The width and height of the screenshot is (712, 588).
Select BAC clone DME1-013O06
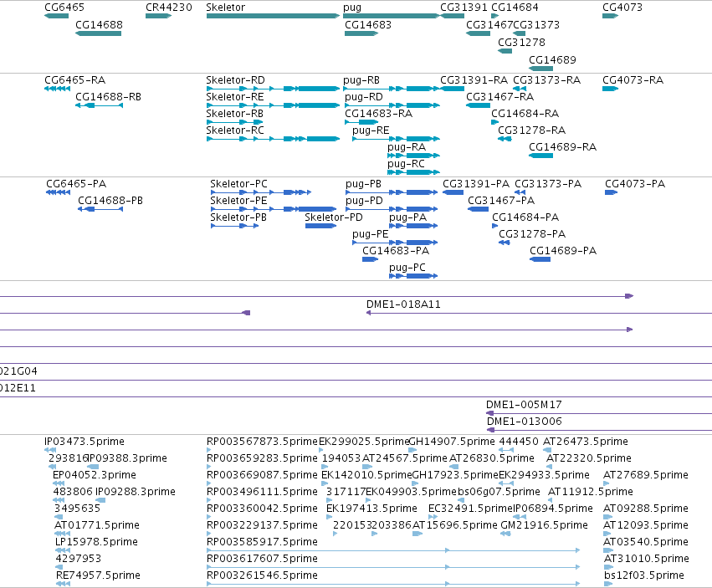pyautogui.click(x=599, y=431)
